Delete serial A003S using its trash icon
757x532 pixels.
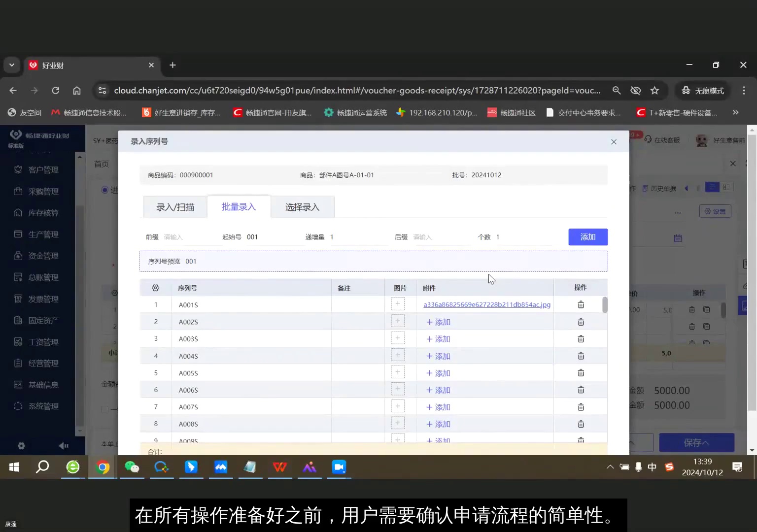581,338
